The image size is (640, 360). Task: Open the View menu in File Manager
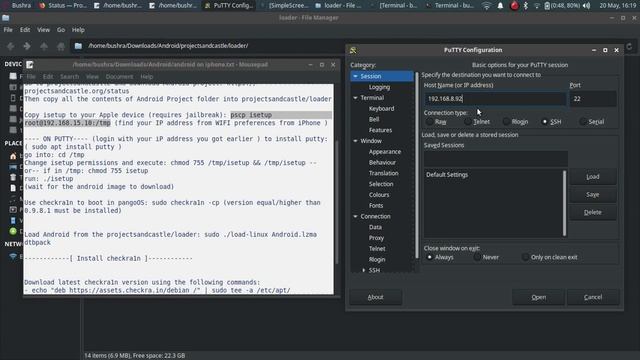point(43,30)
